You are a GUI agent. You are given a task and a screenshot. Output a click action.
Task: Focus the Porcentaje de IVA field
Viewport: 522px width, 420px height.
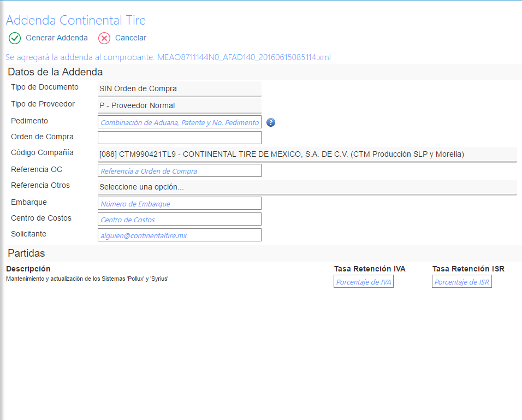(364, 281)
